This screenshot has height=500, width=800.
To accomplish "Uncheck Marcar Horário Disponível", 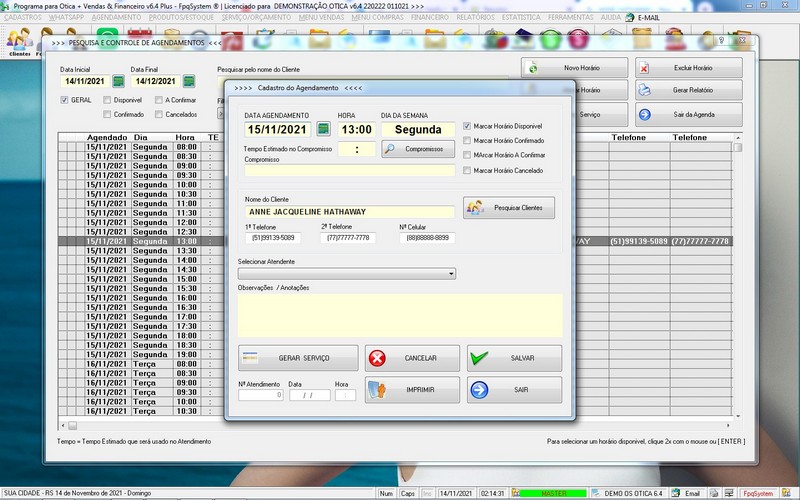I will (x=467, y=126).
